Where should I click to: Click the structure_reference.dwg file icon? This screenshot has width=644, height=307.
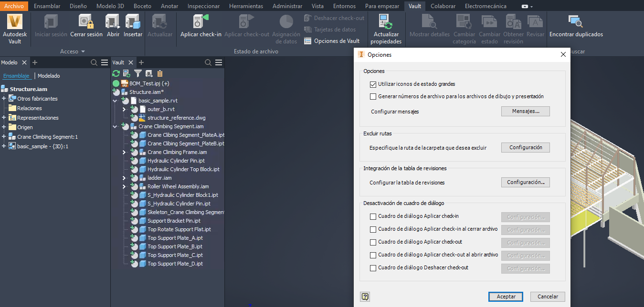tap(142, 118)
